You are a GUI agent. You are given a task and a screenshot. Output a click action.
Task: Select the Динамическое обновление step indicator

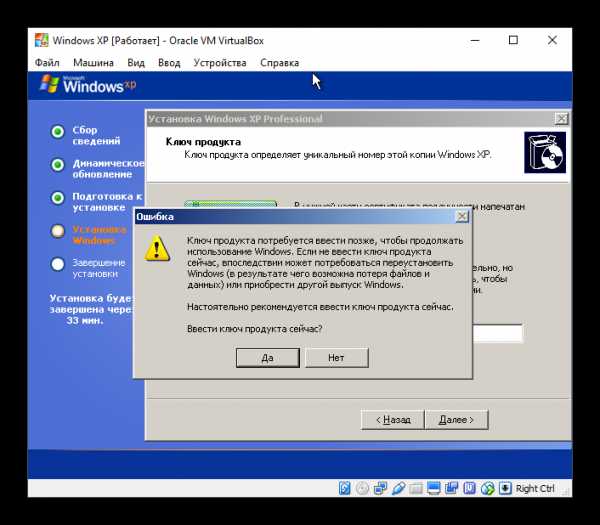click(x=58, y=165)
